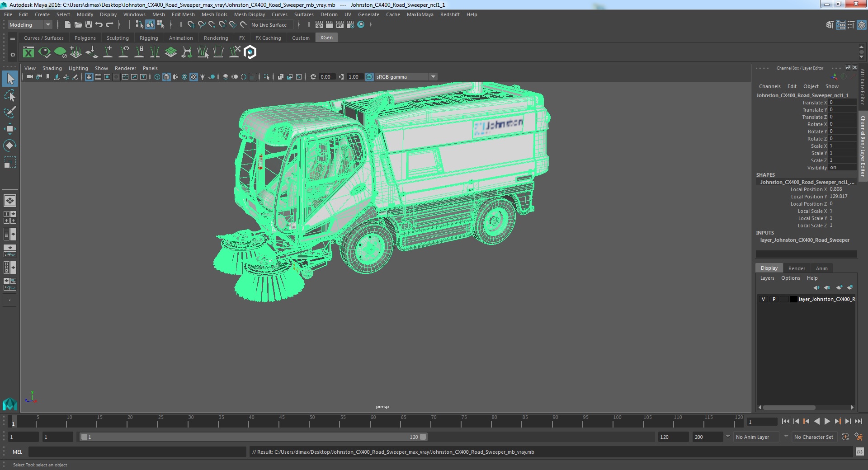Screen dimensions: 868x470
Task: Open the Modeling menu set dropdown
Action: click(30, 25)
